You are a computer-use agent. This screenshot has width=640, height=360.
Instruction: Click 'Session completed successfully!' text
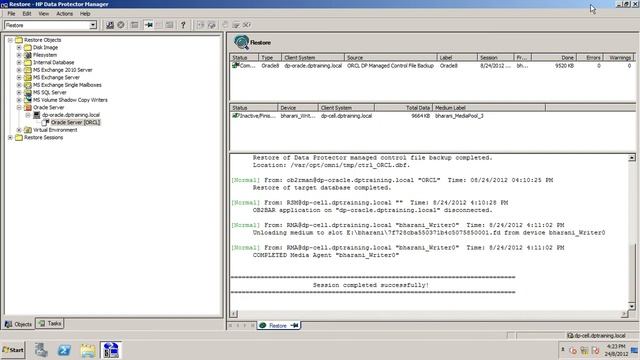point(371,285)
